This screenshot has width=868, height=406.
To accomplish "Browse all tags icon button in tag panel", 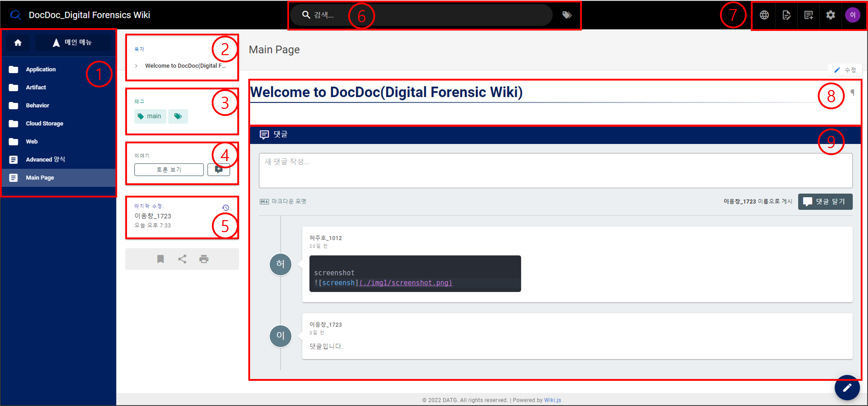I will pyautogui.click(x=178, y=116).
